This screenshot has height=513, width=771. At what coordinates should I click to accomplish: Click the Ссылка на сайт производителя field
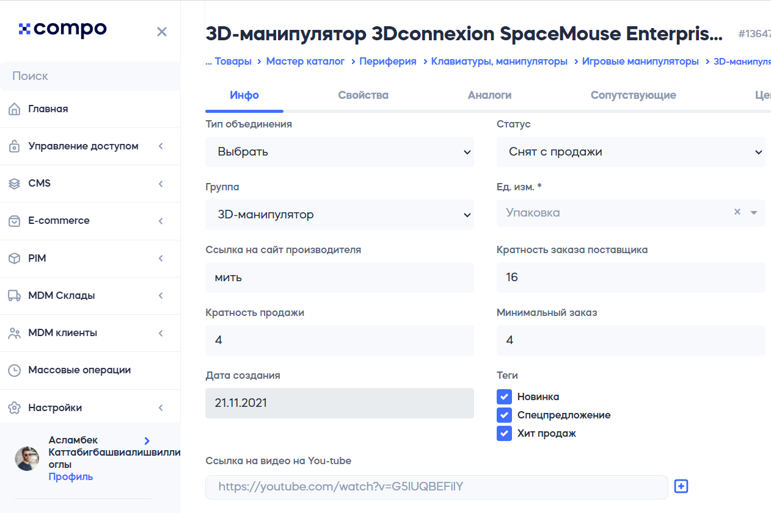tap(340, 277)
